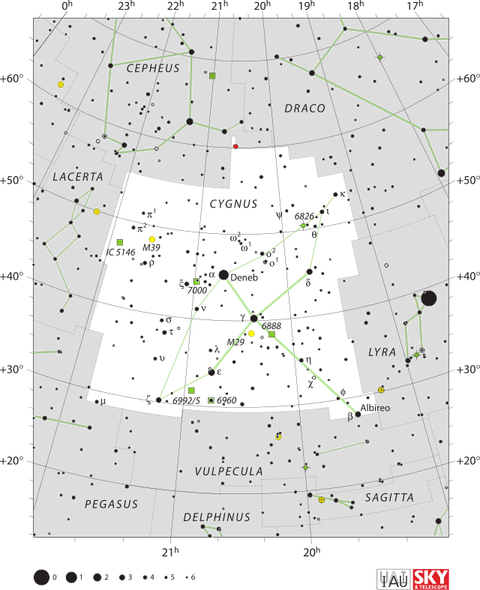
Task: Click the green 7000 nebula square
Action: tap(196, 281)
